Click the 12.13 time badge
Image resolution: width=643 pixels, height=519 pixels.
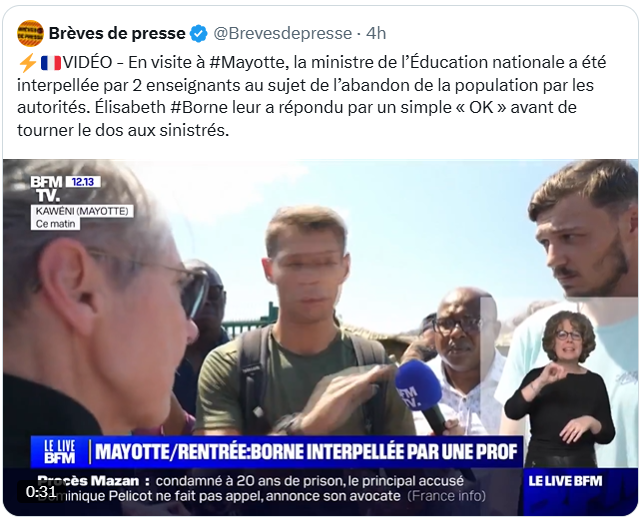coord(83,182)
